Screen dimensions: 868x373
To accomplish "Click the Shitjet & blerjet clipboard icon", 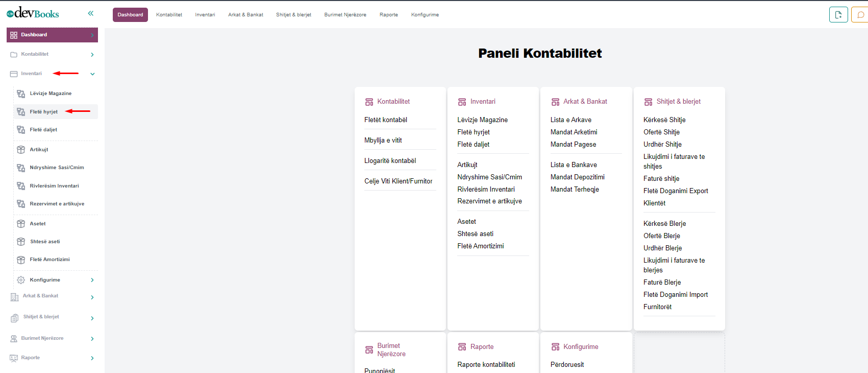I will 14,318.
